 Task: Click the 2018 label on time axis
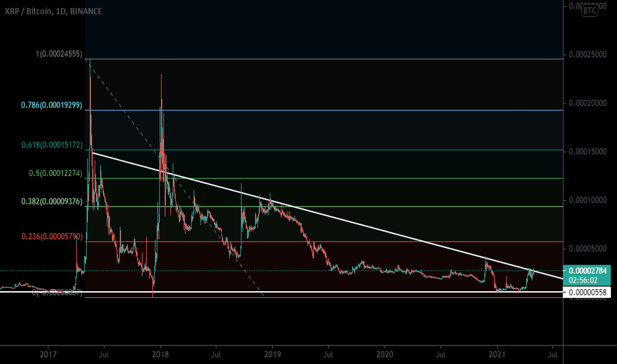[x=160, y=355]
